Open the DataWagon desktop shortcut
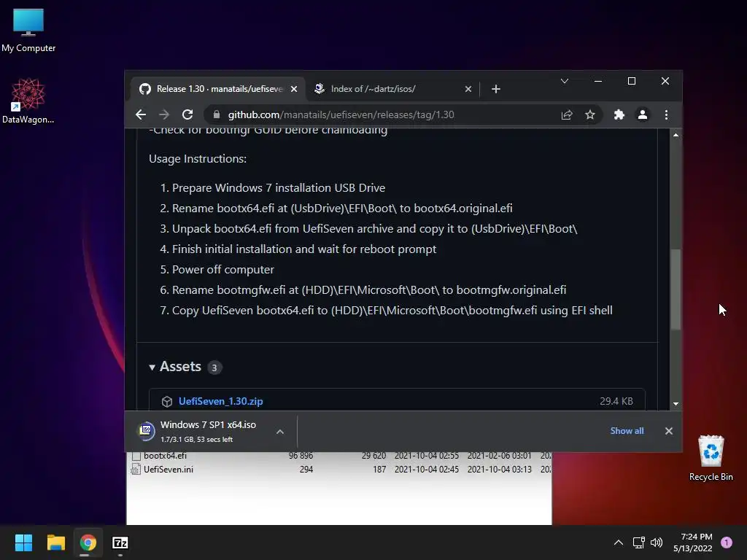747x560 pixels. tap(28, 101)
